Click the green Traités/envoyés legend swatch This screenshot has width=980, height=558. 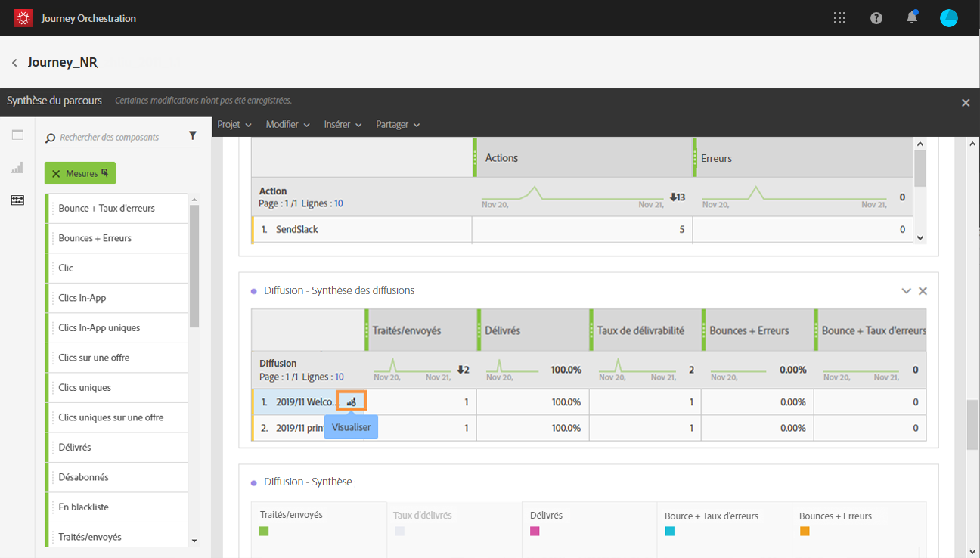point(264,532)
